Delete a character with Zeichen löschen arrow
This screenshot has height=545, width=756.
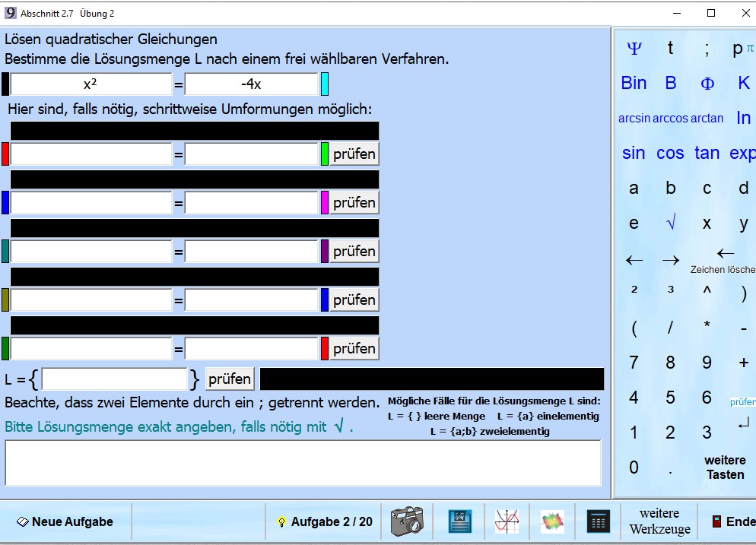tap(725, 253)
